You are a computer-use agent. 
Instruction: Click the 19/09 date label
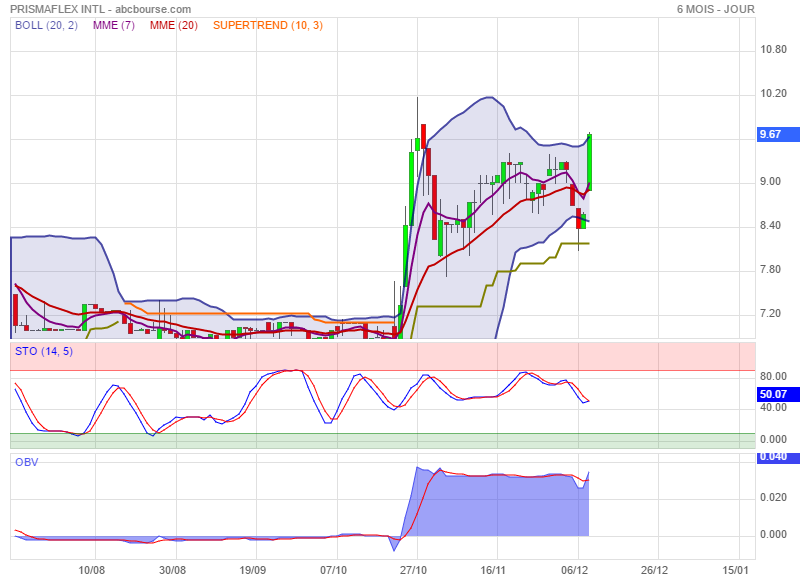(x=253, y=570)
